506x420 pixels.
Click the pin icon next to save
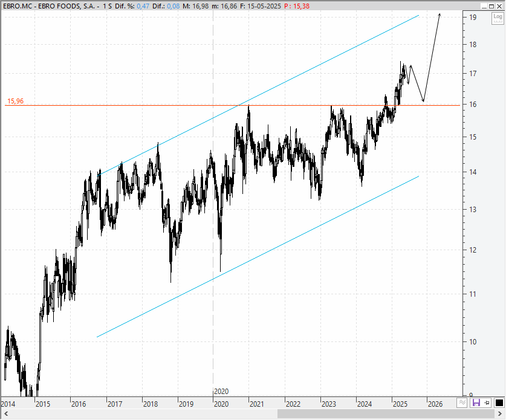tap(487, 402)
